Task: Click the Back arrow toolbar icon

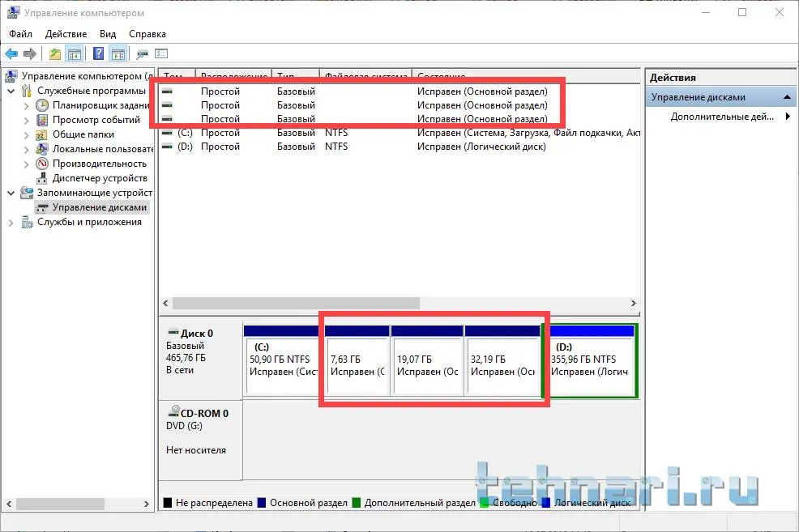Action: pyautogui.click(x=11, y=53)
